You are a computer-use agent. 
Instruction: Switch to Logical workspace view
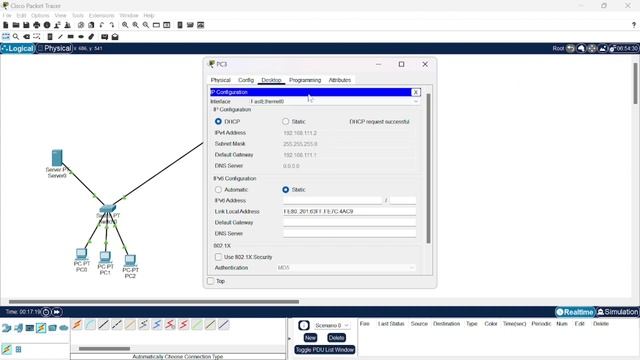coord(18,49)
